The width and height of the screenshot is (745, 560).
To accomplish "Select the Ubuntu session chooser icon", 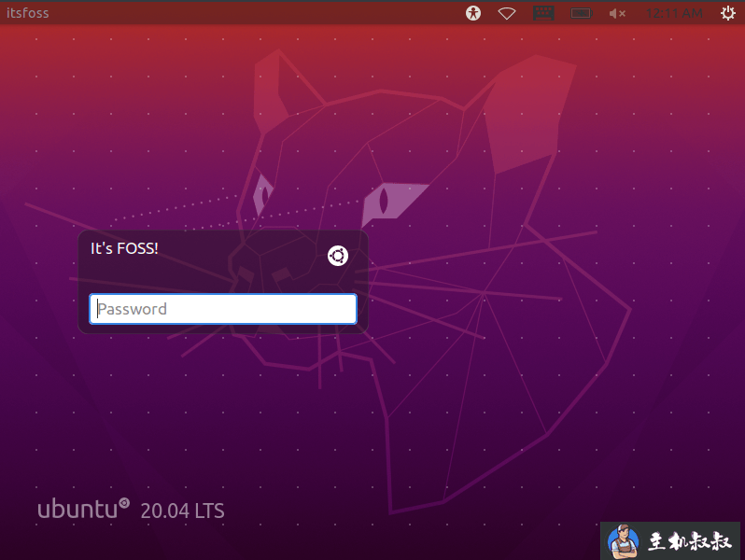I will [338, 256].
